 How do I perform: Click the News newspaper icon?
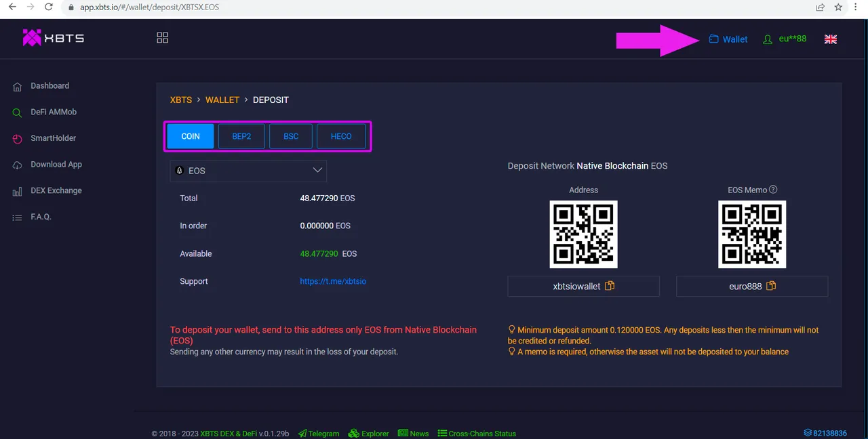click(x=403, y=433)
